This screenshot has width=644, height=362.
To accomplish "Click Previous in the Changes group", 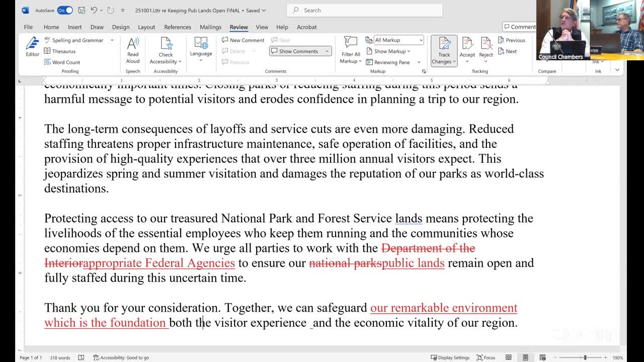I will click(513, 40).
